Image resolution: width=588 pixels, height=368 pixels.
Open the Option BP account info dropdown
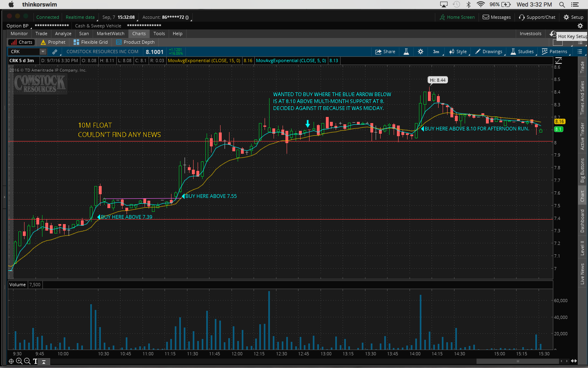[x=18, y=26]
